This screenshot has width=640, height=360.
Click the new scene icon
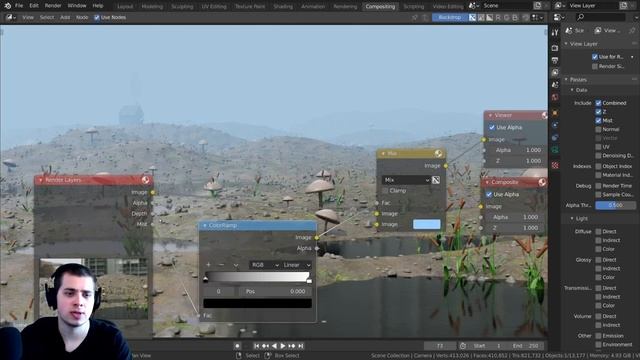point(538,6)
